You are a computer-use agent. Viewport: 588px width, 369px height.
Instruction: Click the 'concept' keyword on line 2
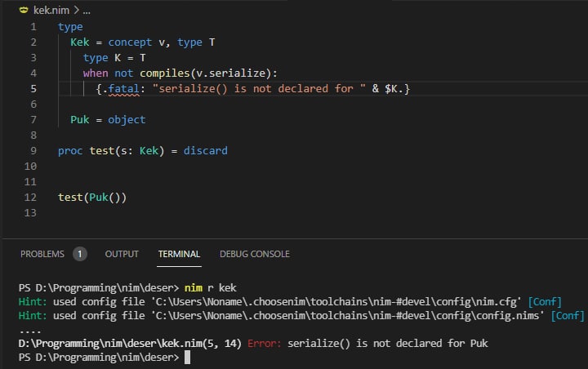click(x=130, y=42)
